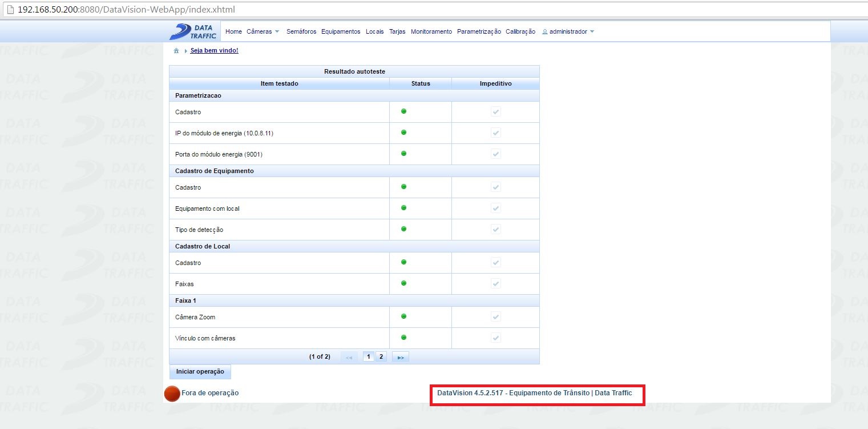Open the administrador dropdown arrow
Screen dimensions: 868x429
coord(592,32)
